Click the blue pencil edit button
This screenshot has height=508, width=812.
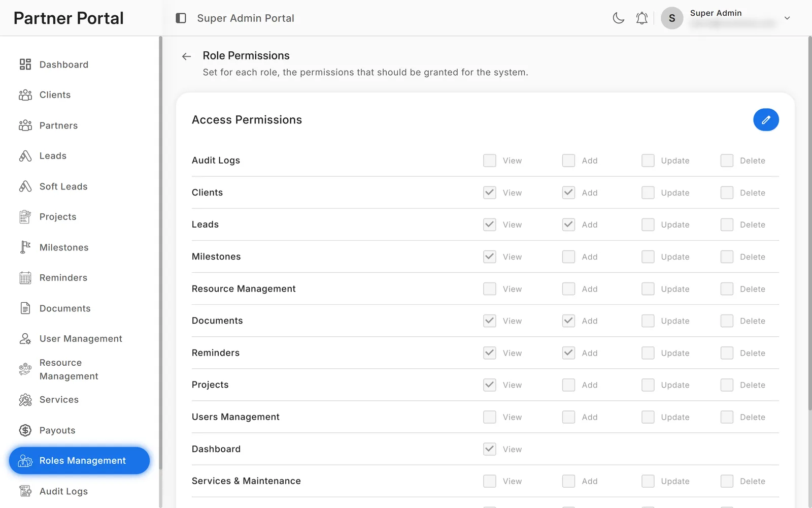[x=766, y=120]
